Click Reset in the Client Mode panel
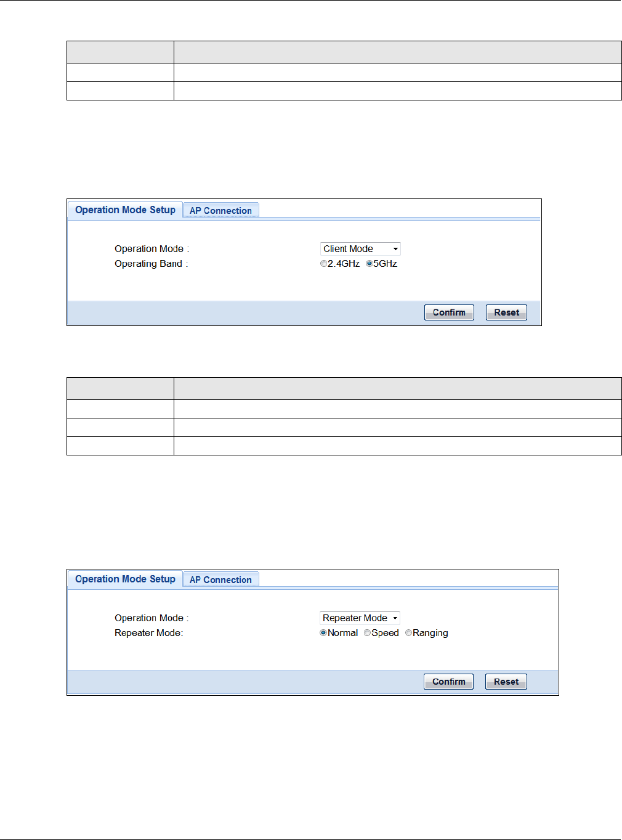This screenshot has height=840, width=622. coord(506,312)
